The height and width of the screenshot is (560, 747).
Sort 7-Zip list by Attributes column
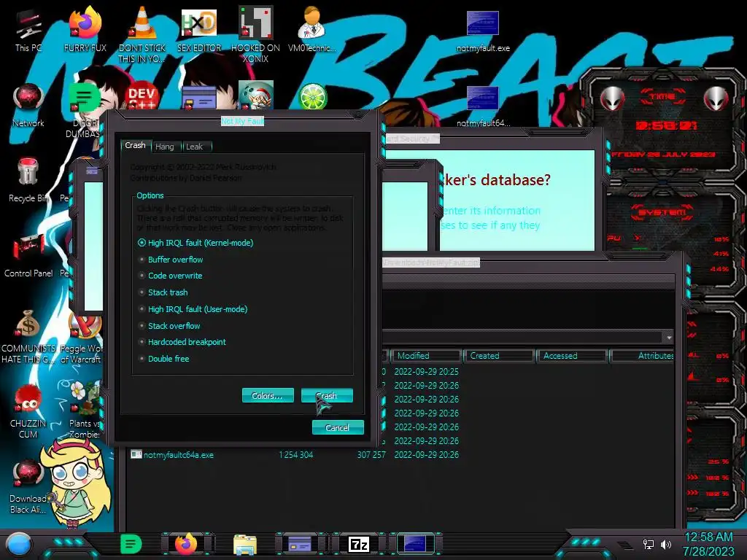(642, 356)
